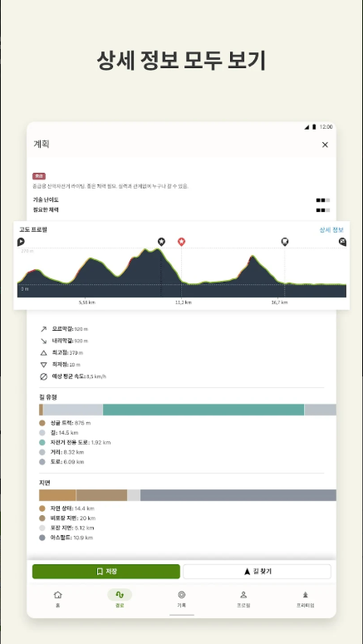
Task: Tap the 거리: 8.32 km legend row
Action: point(61,452)
